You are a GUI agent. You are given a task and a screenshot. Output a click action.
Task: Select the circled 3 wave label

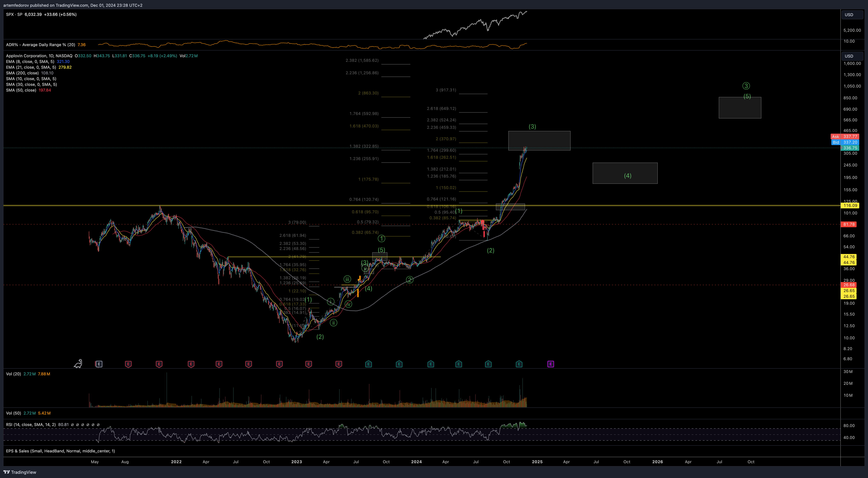[746, 86]
